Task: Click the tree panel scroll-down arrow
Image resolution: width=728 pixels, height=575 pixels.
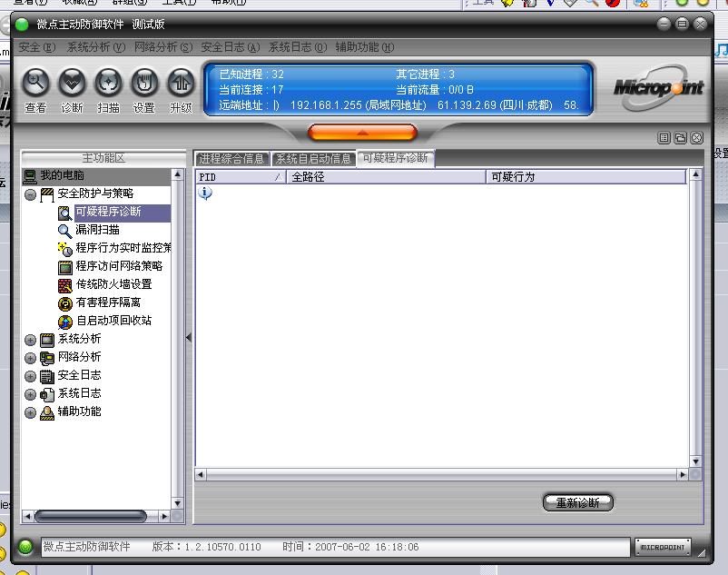Action: coord(177,503)
